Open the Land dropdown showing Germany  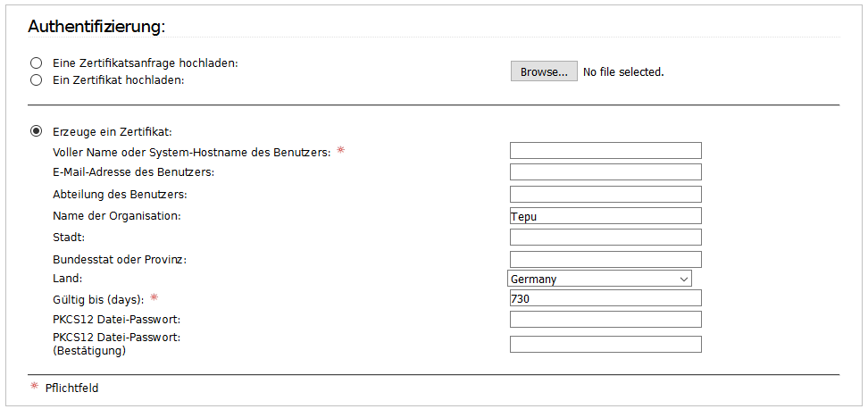tap(599, 279)
